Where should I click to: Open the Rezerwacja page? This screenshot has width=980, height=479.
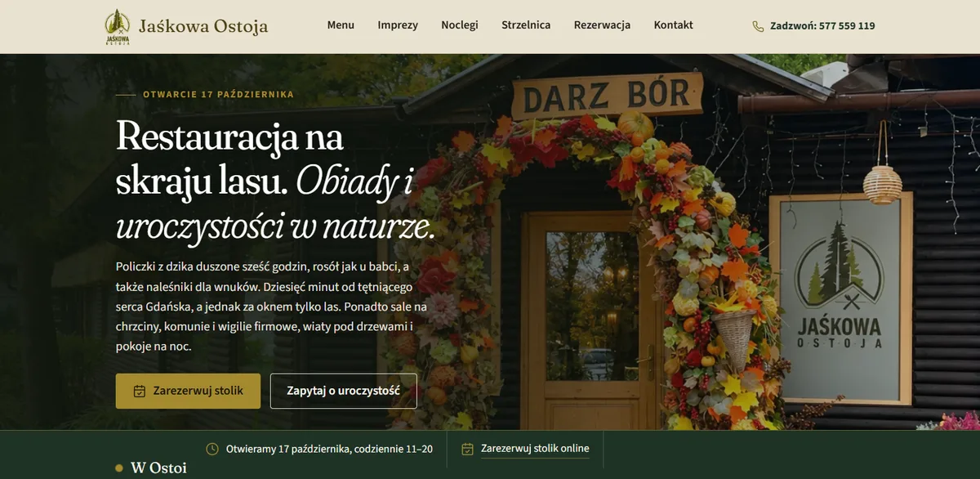tap(602, 25)
